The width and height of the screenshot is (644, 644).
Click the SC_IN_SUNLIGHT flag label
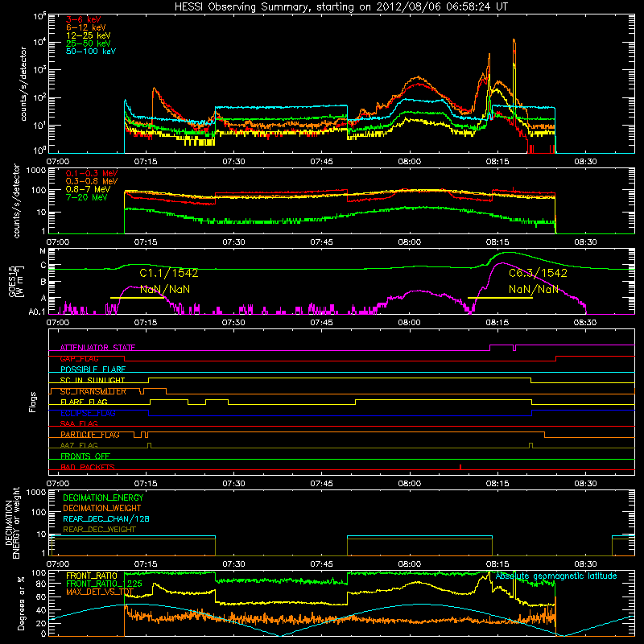click(93, 380)
